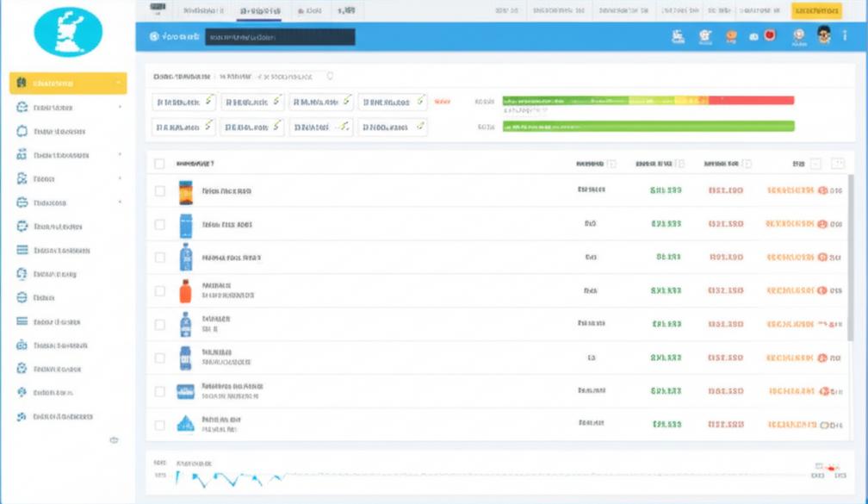The image size is (868, 504).
Task: Open the vertical three-dots menu in blue header
Action: [x=845, y=35]
